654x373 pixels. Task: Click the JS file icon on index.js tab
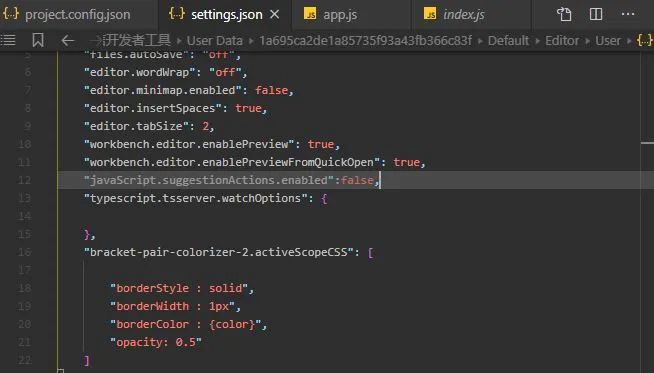point(430,14)
